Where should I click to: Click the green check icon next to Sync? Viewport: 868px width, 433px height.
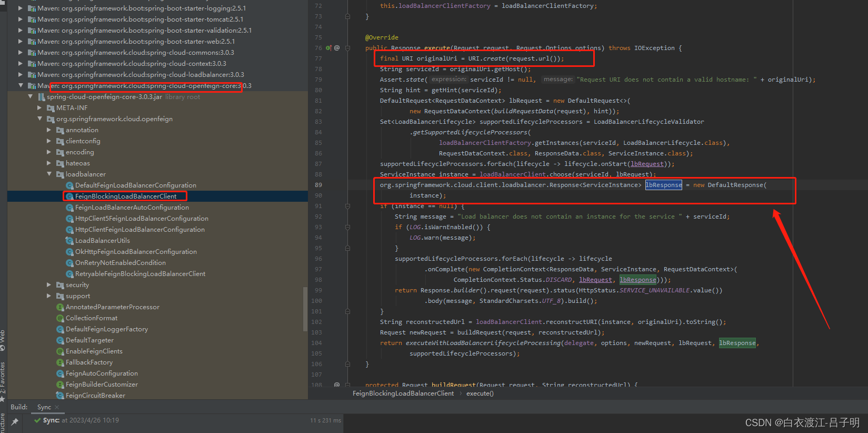click(37, 420)
